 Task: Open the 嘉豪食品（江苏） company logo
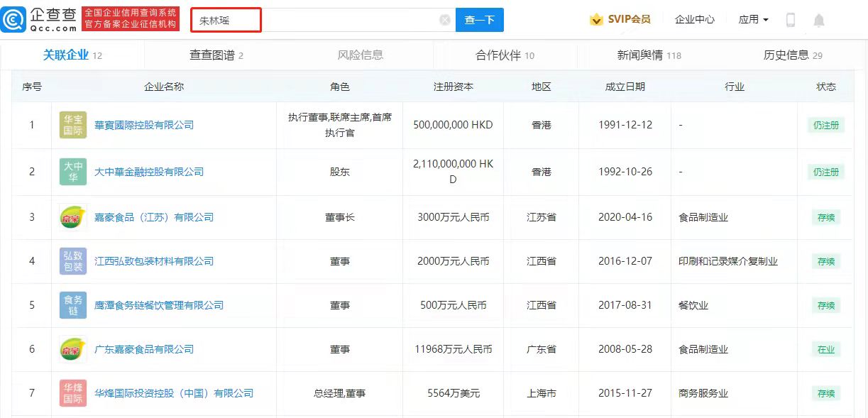(x=73, y=217)
